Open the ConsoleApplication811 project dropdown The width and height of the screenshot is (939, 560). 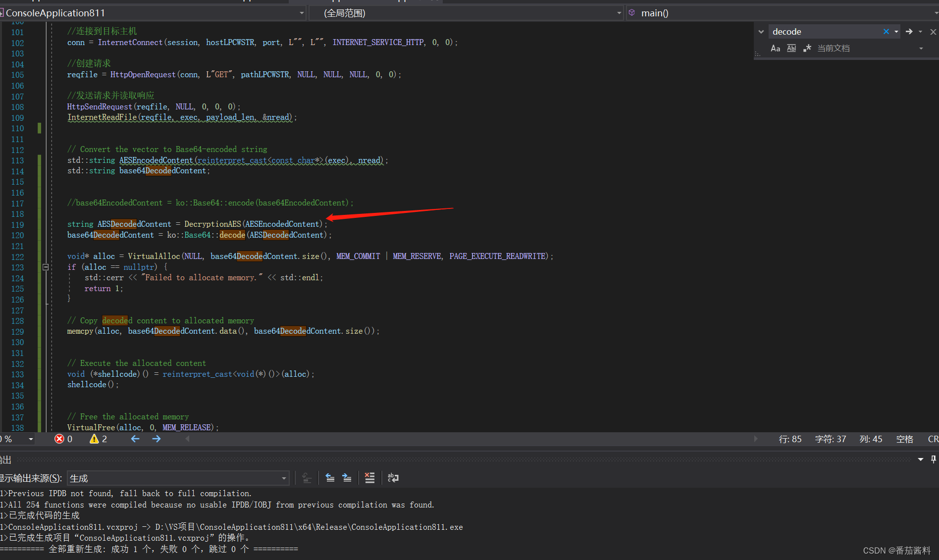pos(153,13)
